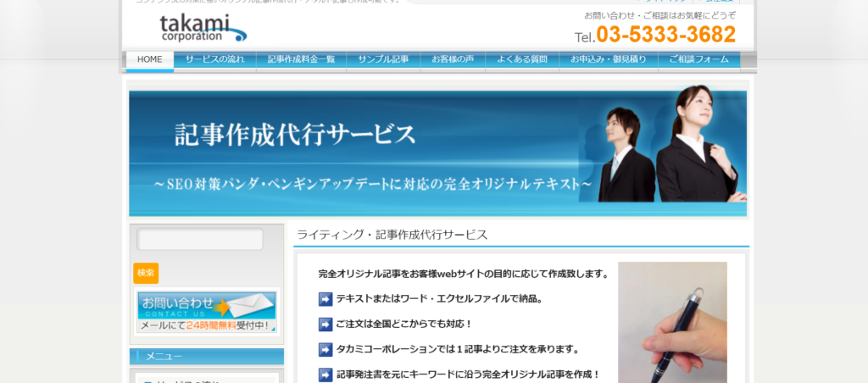Click text テキストまたはワード・エクセルファイルで納品。
868x383 pixels.
coord(440,299)
